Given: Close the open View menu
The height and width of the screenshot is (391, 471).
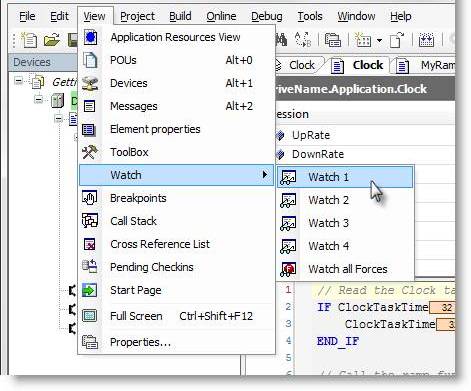Looking at the screenshot, I should (94, 16).
